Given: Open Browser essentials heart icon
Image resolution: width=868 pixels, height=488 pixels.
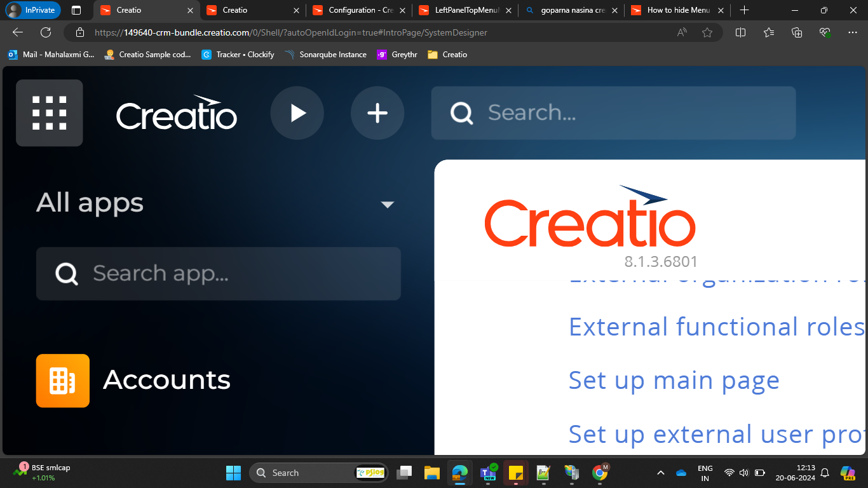Looking at the screenshot, I should [x=825, y=32].
